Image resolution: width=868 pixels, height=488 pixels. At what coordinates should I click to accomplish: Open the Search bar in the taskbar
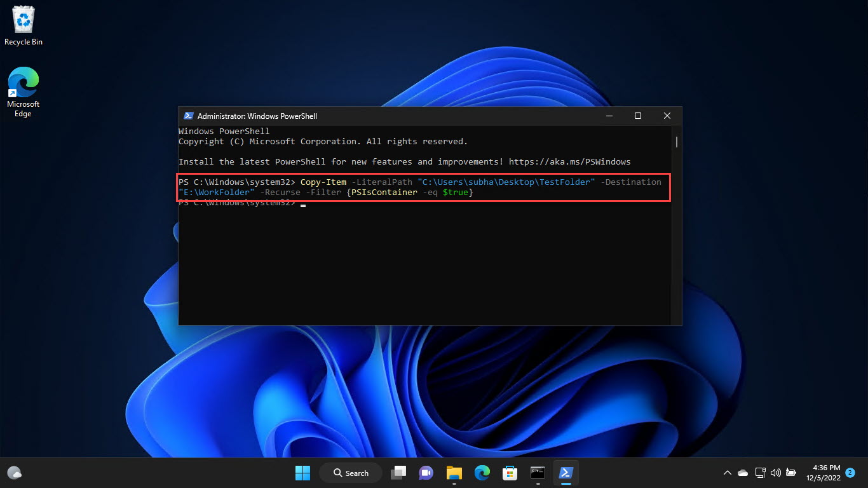point(350,473)
